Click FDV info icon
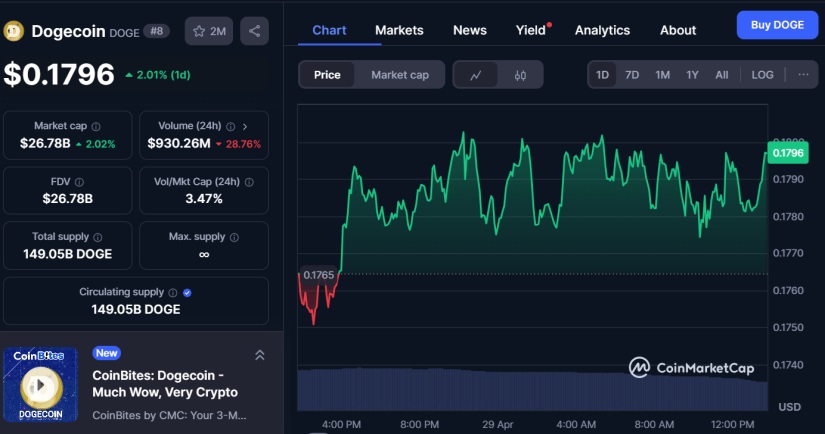Image resolution: width=825 pixels, height=434 pixels. (x=79, y=182)
